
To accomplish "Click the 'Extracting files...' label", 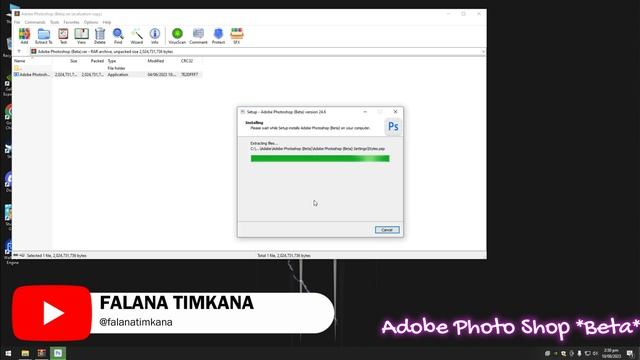I will pos(264,143).
